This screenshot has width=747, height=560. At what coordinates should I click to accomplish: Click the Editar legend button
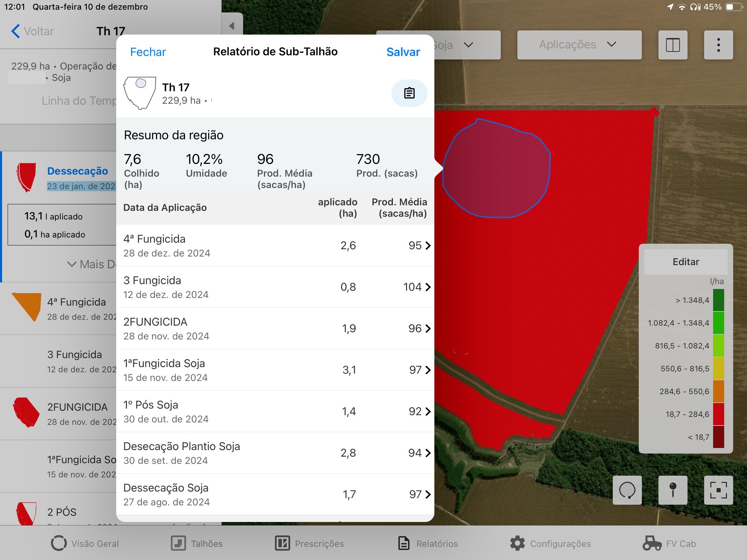(686, 262)
